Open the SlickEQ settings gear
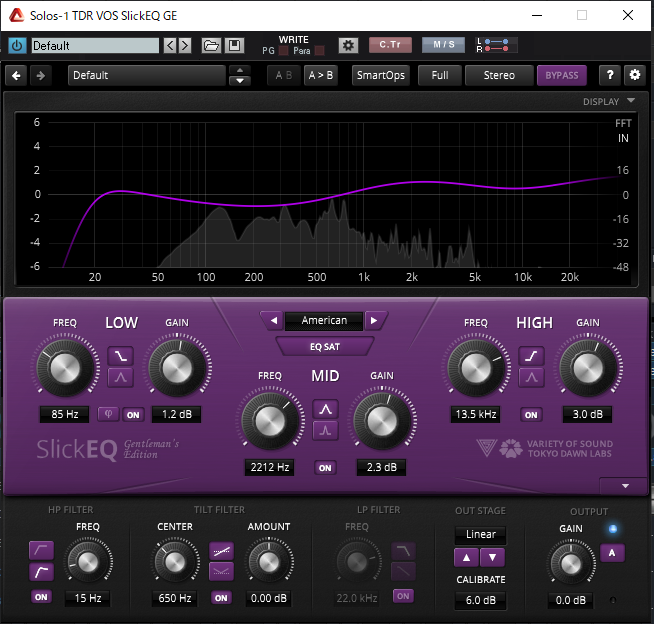This screenshot has width=654, height=624. (634, 75)
